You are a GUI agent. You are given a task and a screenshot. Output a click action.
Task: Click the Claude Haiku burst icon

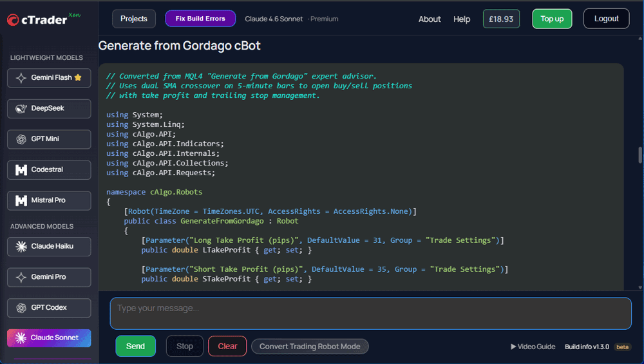coord(21,247)
